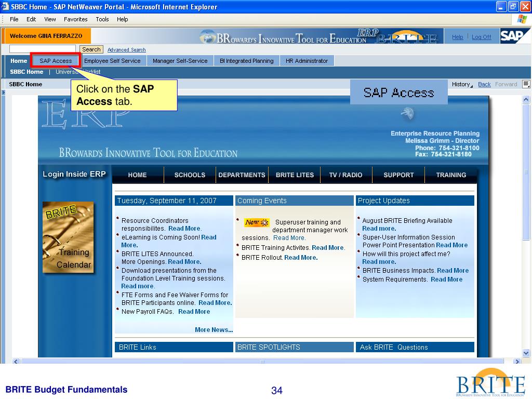This screenshot has width=532, height=399.
Task: Read more about Foundation Level Training presentations
Action: coord(137,286)
